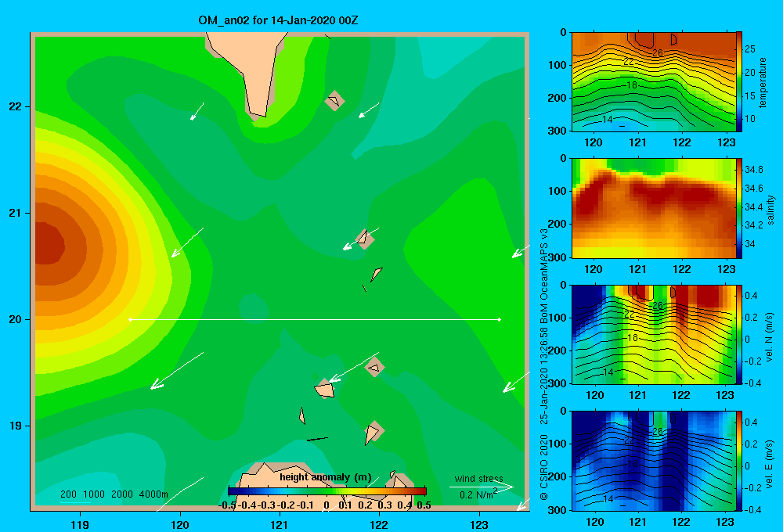Click the temperature color scale bar
Viewport: 783px width, 532px height.
pos(739,82)
